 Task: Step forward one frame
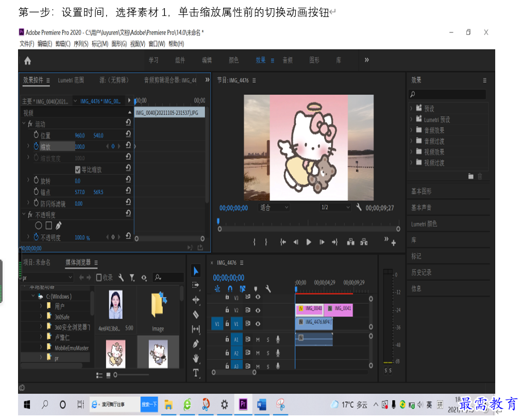tap(322, 242)
